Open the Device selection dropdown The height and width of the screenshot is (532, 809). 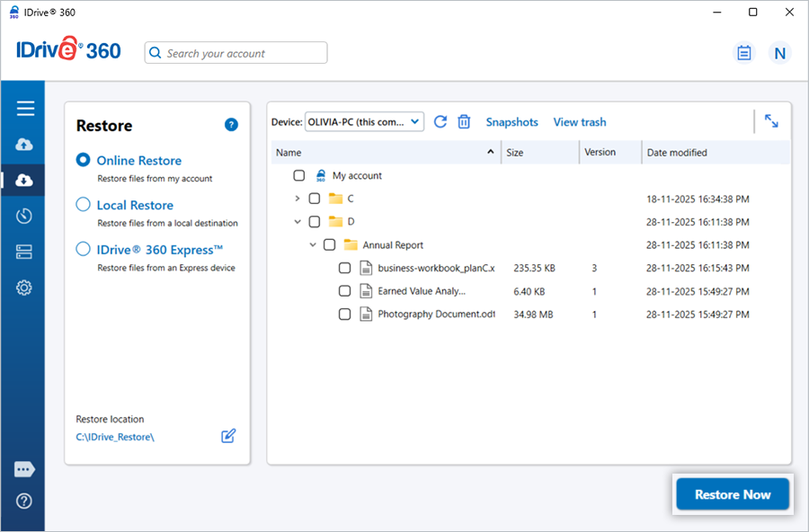[x=364, y=121]
